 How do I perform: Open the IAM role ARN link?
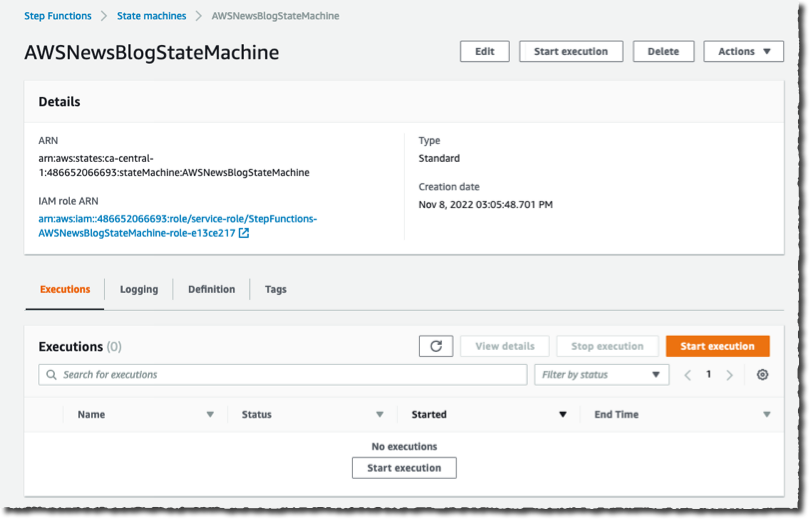pos(178,226)
